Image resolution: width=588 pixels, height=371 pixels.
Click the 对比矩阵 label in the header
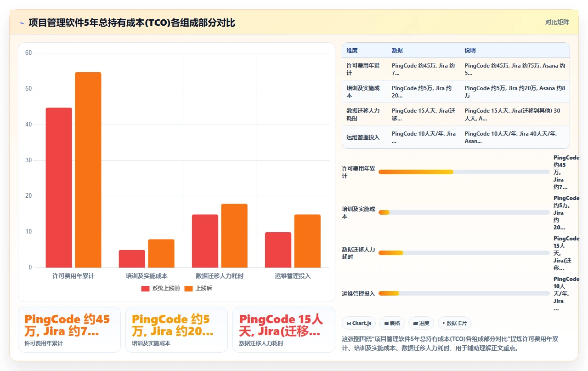(x=557, y=22)
